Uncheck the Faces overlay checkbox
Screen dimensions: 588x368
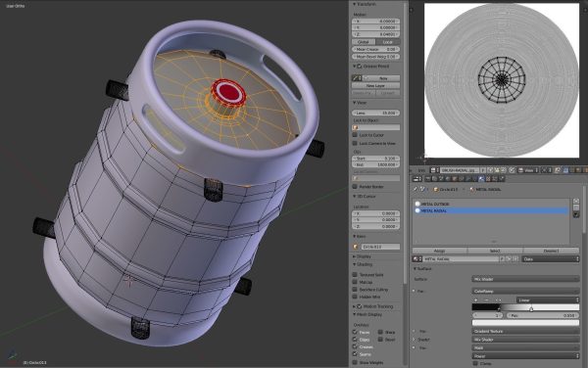pos(355,332)
